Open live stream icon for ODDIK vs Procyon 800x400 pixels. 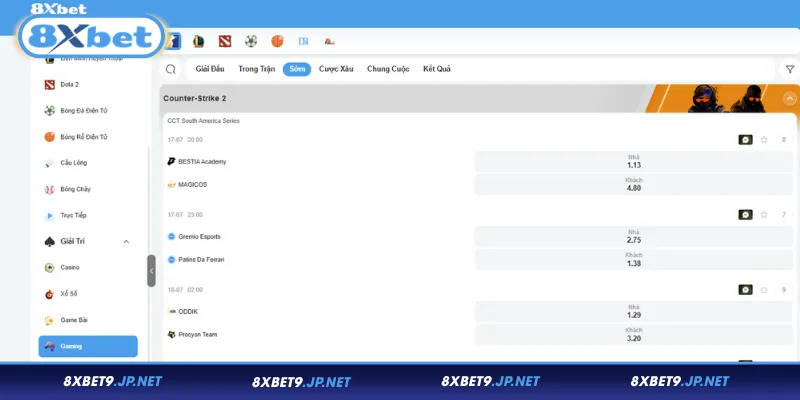pyautogui.click(x=745, y=290)
